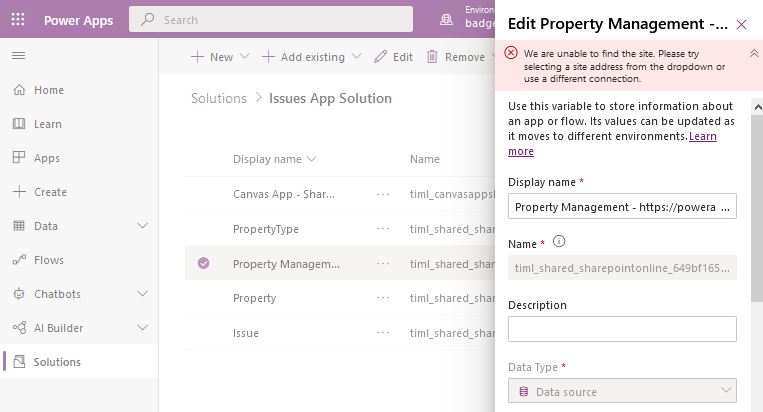The image size is (763, 412).
Task: Open the app launcher waffle icon
Action: point(18,19)
